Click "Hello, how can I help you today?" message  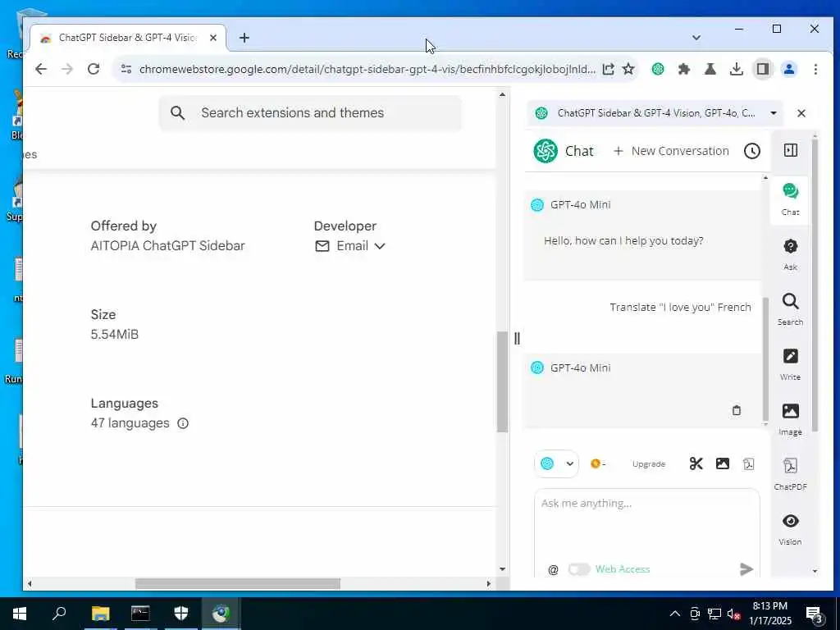[x=623, y=241]
